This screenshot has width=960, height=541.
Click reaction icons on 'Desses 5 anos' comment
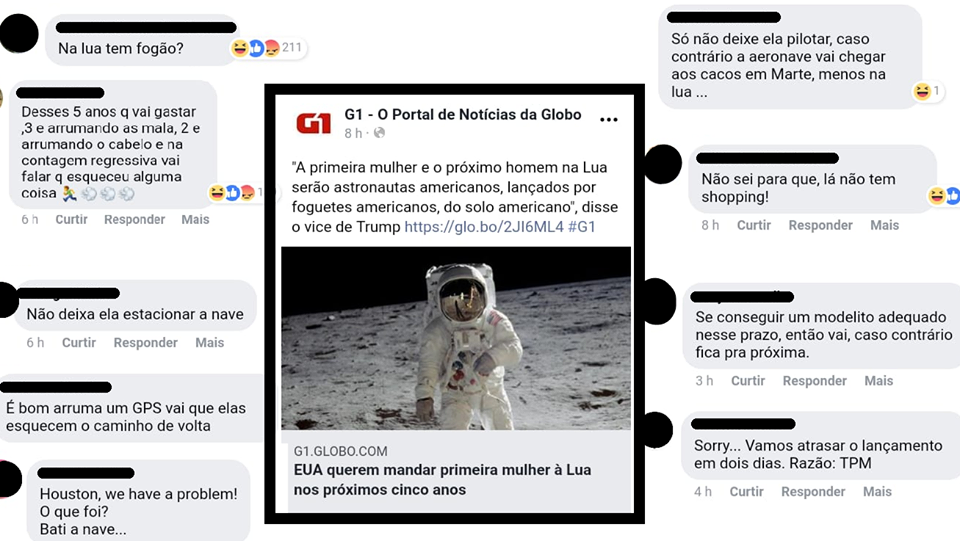pyautogui.click(x=235, y=193)
